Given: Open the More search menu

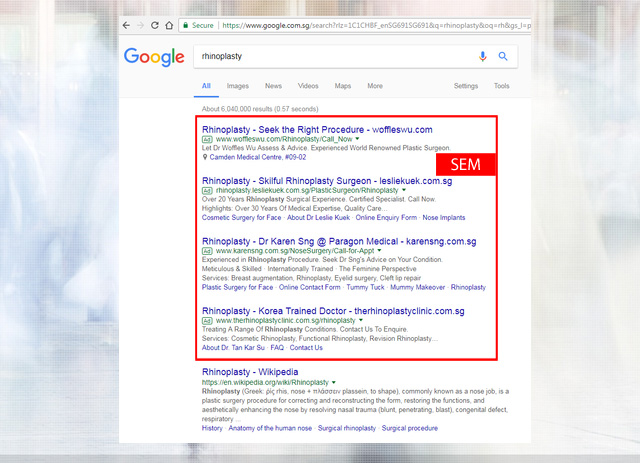Looking at the screenshot, I should coord(375,86).
